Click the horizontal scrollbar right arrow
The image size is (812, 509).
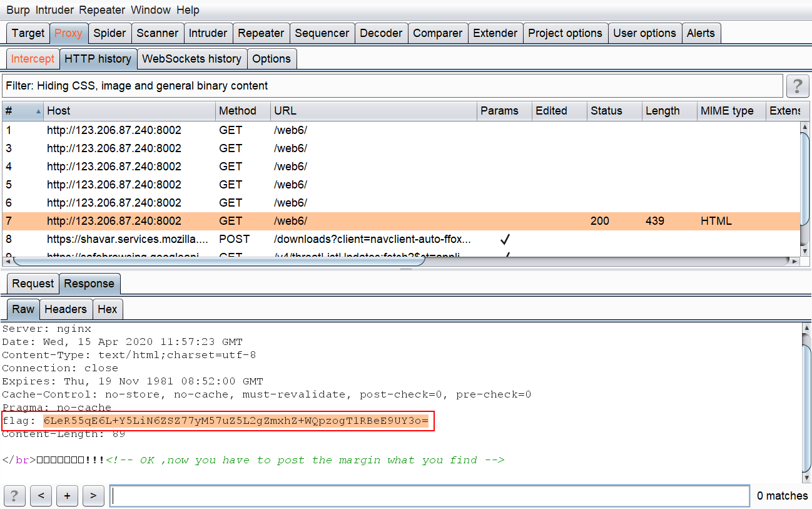click(x=795, y=261)
